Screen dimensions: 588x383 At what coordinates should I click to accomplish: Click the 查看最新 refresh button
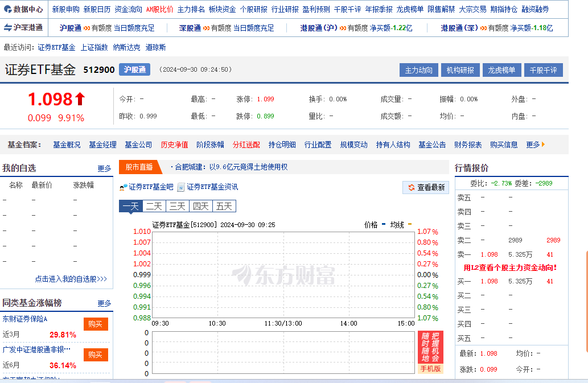coord(426,187)
